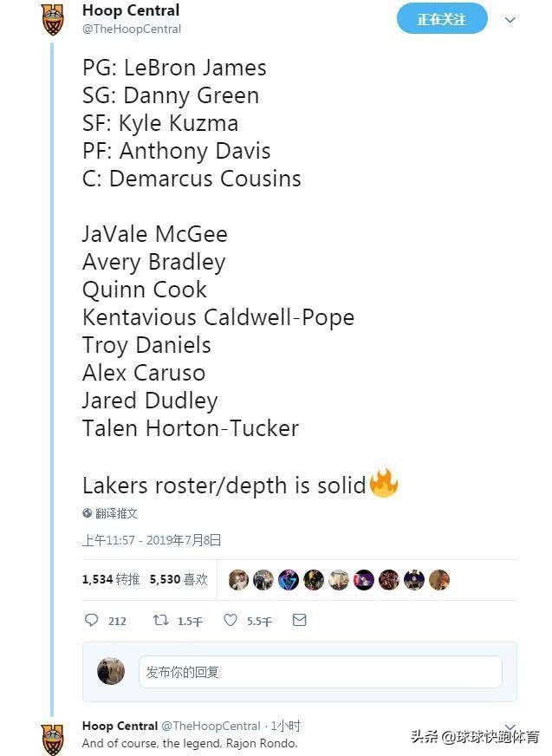Like the tweet with heart icon
The width and height of the screenshot is (552, 756).
coord(231,620)
